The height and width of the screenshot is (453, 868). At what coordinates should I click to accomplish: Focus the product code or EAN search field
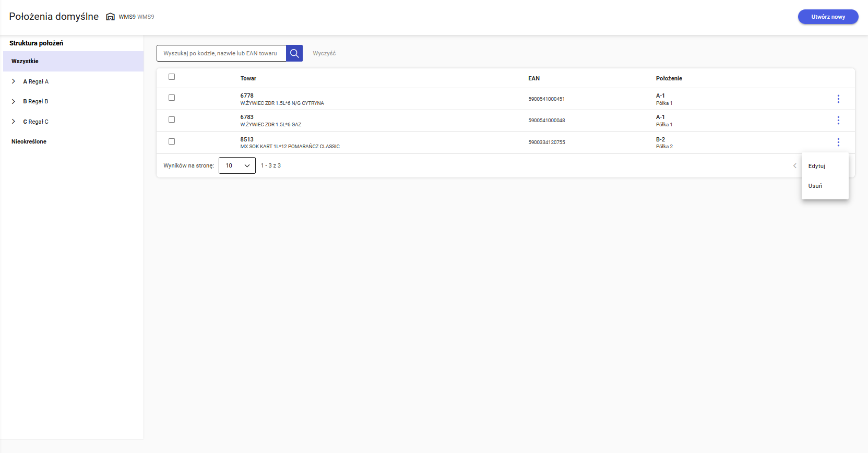click(x=221, y=53)
